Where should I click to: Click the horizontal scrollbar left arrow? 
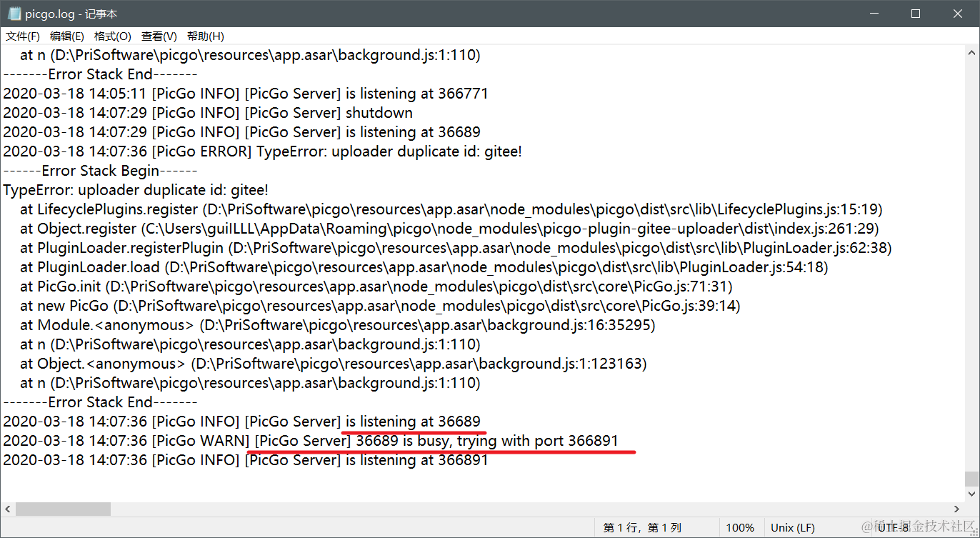(x=8, y=509)
